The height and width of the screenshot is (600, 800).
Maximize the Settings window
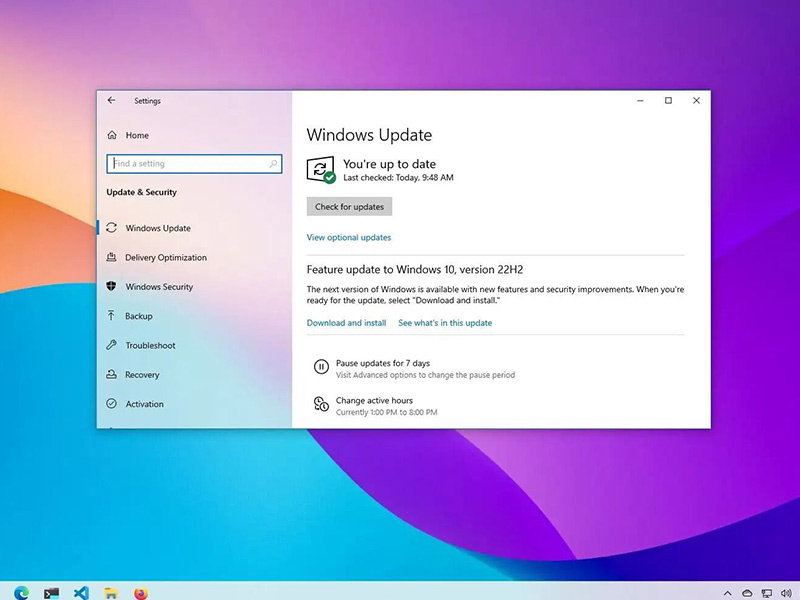(668, 101)
